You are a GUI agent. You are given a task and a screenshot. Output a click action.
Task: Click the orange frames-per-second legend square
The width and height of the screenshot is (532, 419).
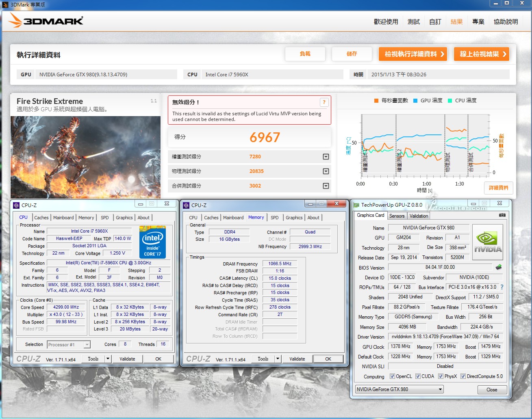[376, 101]
